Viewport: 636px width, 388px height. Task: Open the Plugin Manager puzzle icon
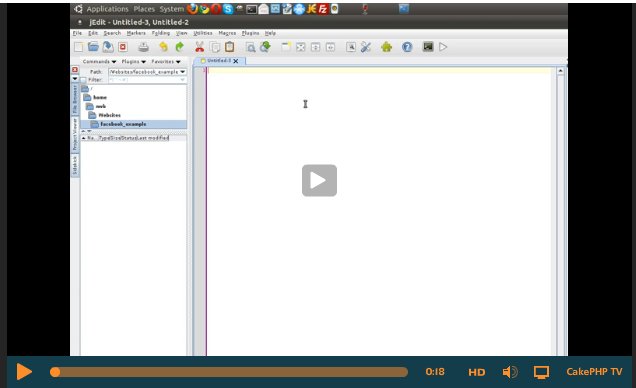tap(387, 47)
